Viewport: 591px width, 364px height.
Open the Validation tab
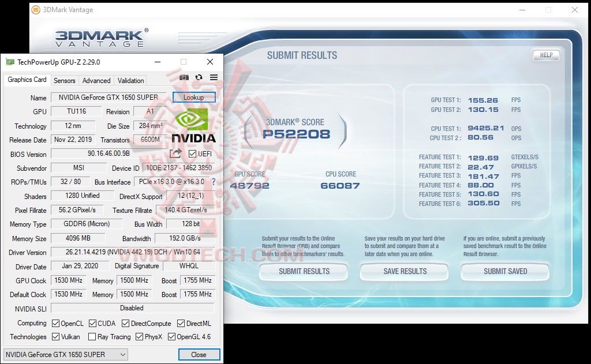(131, 81)
